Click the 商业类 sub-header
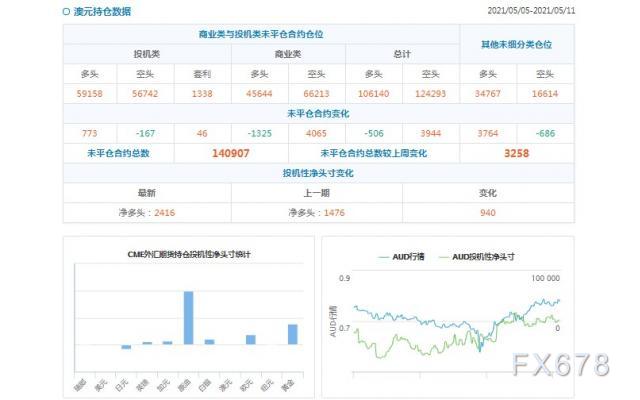Viewport: 640px width, 400px height. coord(288,54)
